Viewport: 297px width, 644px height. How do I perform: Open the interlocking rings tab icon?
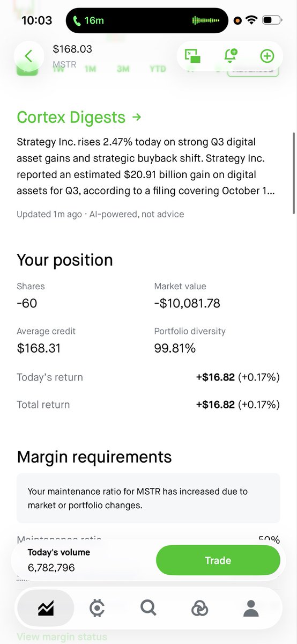(199, 608)
